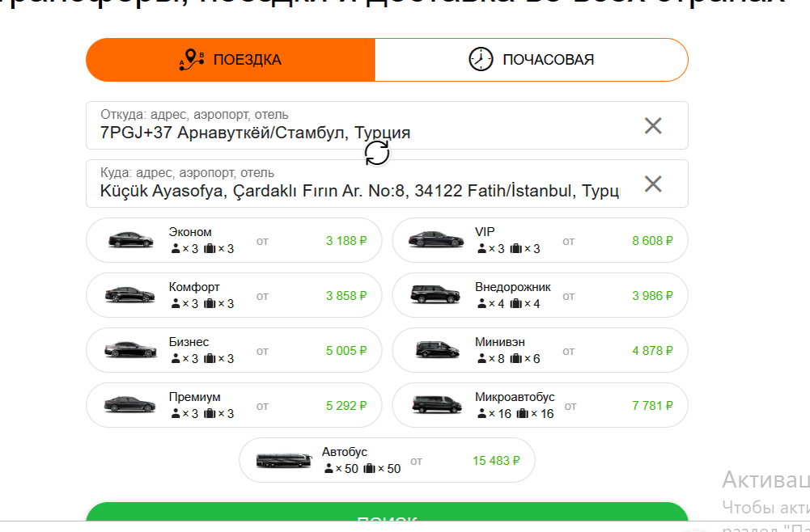Swap origin and destination addresses
The image size is (810, 532).
click(377, 154)
